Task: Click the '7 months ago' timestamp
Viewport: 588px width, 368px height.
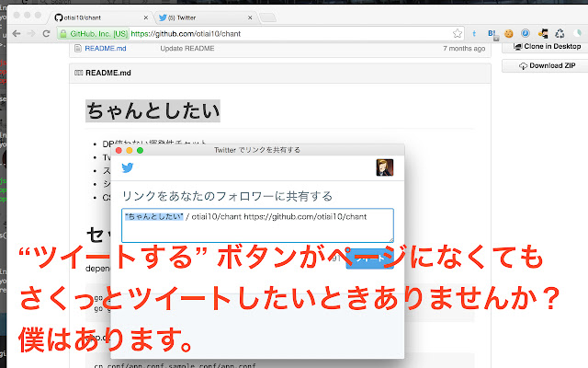Action: 464,49
